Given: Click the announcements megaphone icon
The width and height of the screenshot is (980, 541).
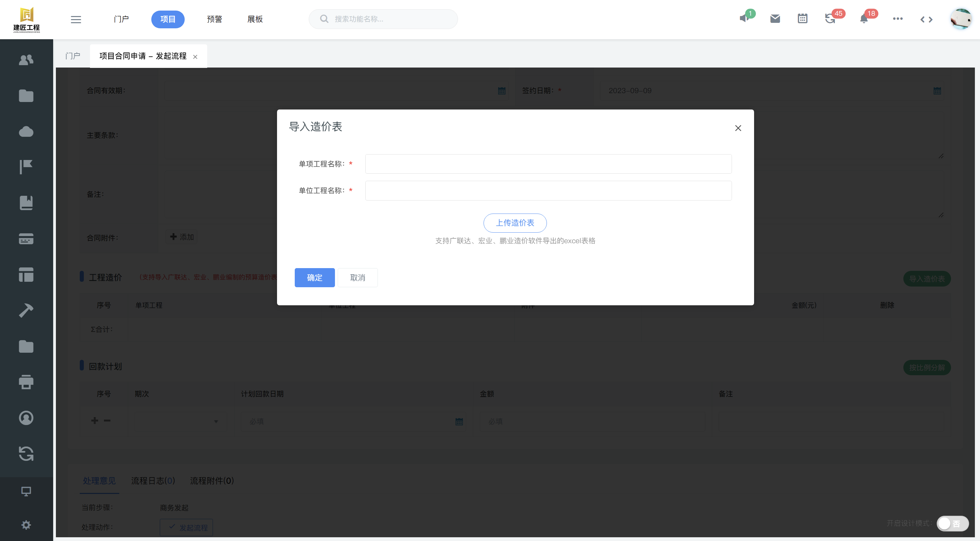Looking at the screenshot, I should (744, 19).
